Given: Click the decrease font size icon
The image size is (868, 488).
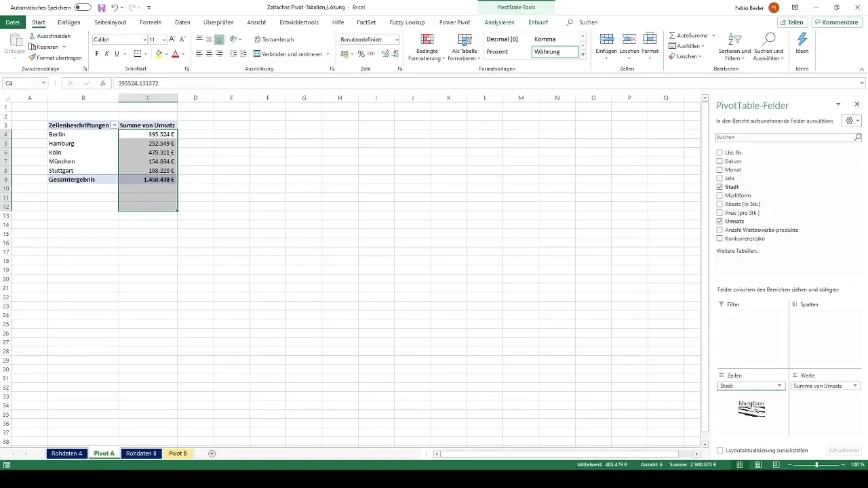Looking at the screenshot, I should (x=182, y=39).
